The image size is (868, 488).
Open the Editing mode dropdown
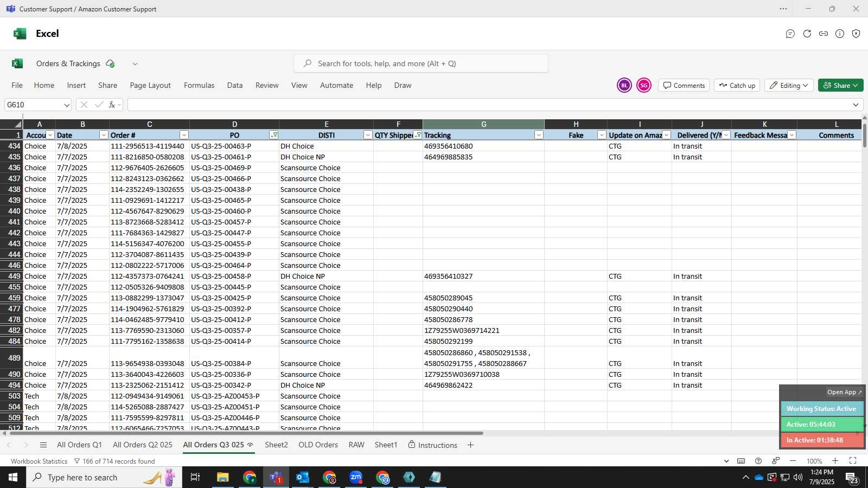789,85
